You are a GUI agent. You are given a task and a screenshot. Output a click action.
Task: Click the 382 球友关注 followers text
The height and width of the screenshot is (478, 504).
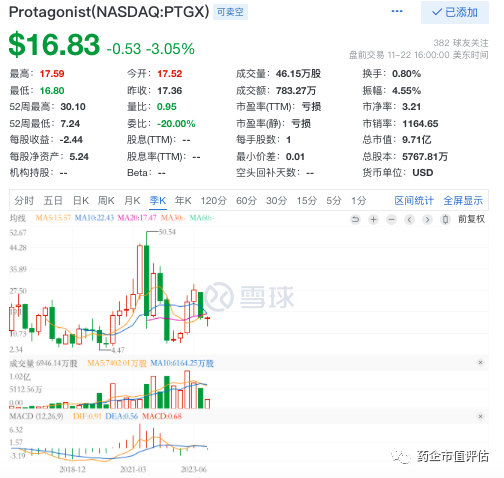tap(461, 43)
